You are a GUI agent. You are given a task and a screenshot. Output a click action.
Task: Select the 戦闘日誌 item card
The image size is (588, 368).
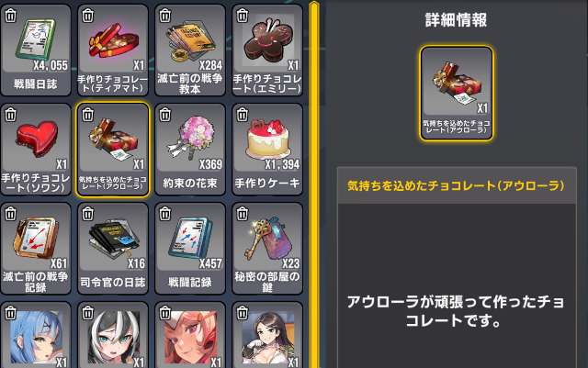[36, 50]
